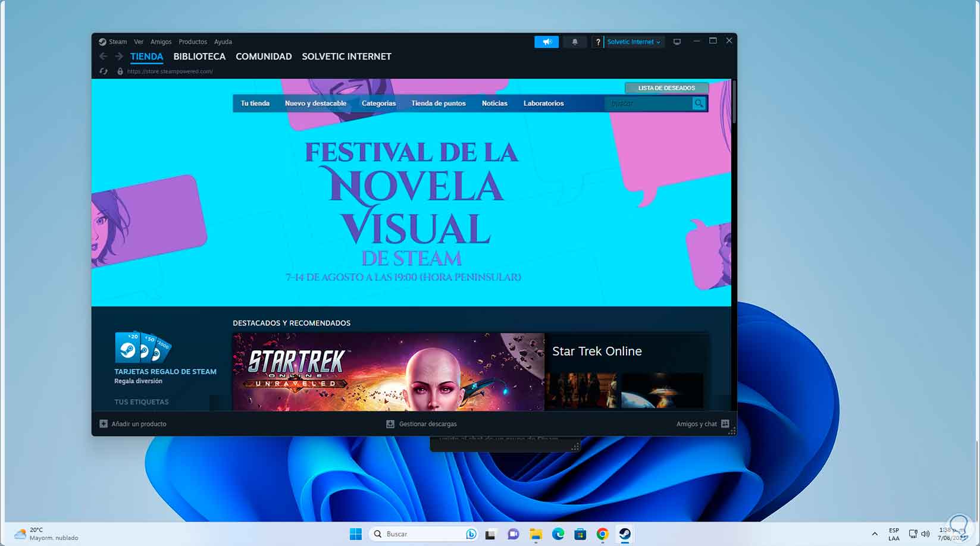Click the store URL in the address bar

[x=170, y=71]
